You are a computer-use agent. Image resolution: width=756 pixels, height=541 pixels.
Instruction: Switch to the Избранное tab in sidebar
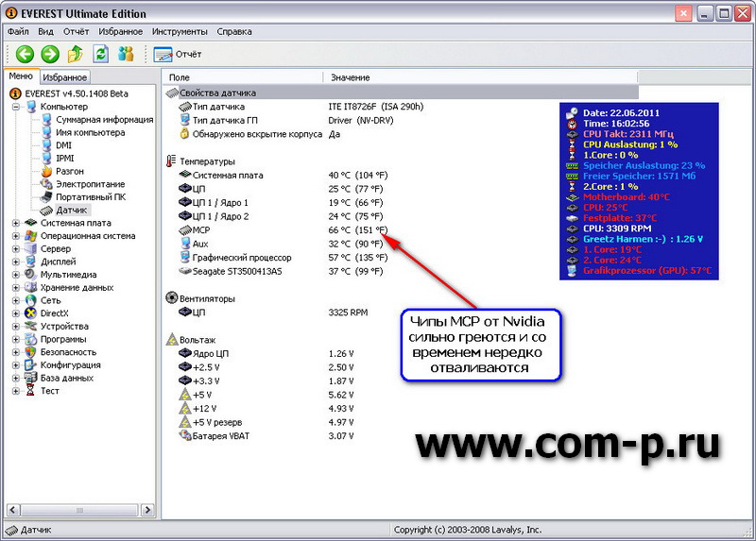point(64,77)
